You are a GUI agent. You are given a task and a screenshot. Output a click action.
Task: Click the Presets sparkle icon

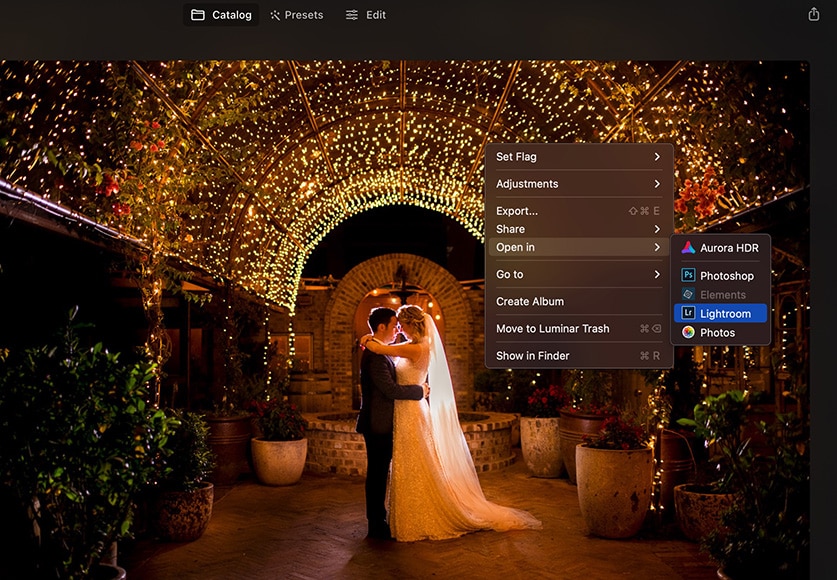click(x=275, y=15)
